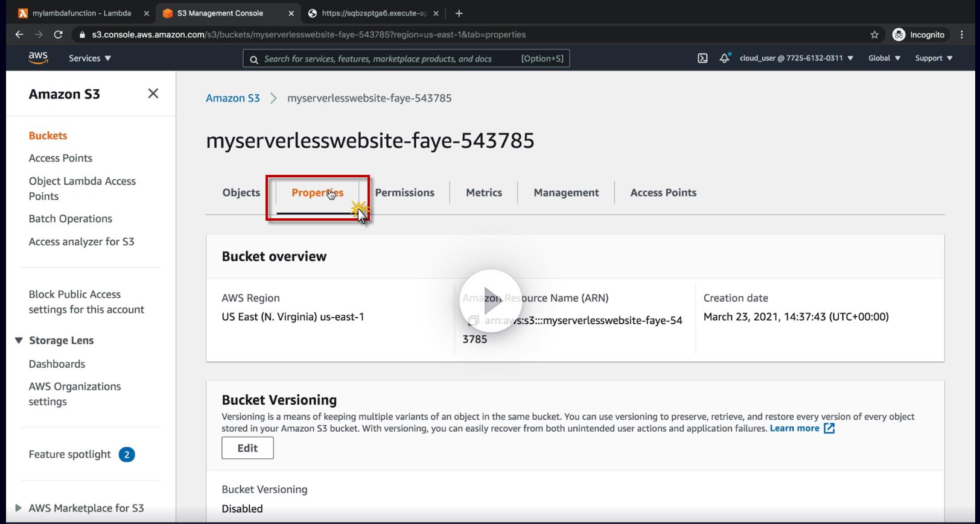Screen dimensions: 980x524
Task: Go back with the browser back arrow
Action: point(19,35)
